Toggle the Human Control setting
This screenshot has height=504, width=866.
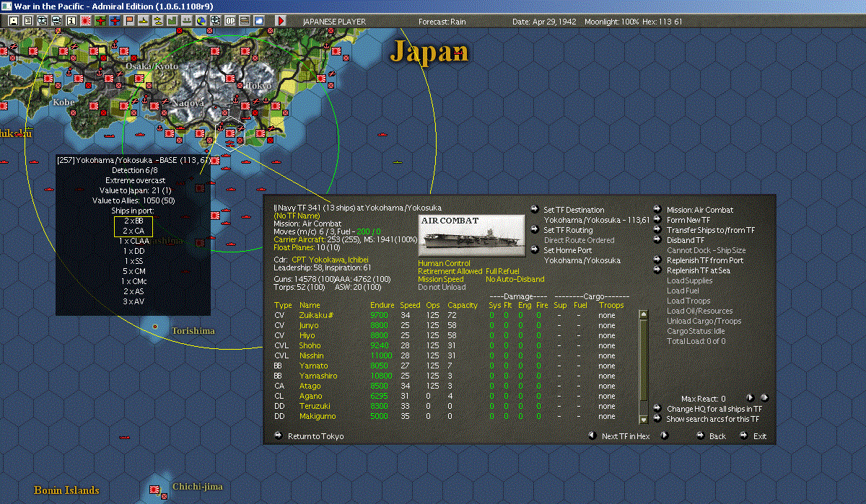(x=444, y=264)
